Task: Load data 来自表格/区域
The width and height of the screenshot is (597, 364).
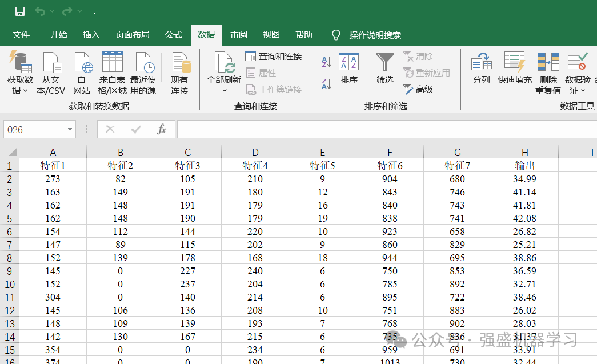Action: (x=113, y=73)
